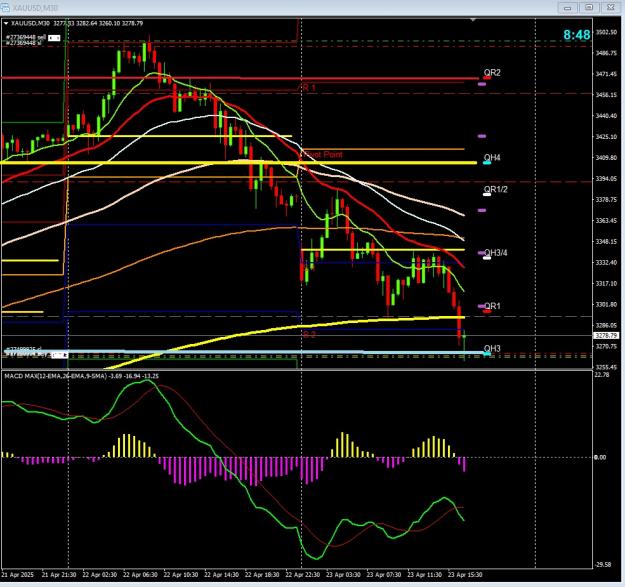Click the chart window icon beside XAUUSD,M30 title
Viewport: 625px width, 587px height.
click(5, 7)
